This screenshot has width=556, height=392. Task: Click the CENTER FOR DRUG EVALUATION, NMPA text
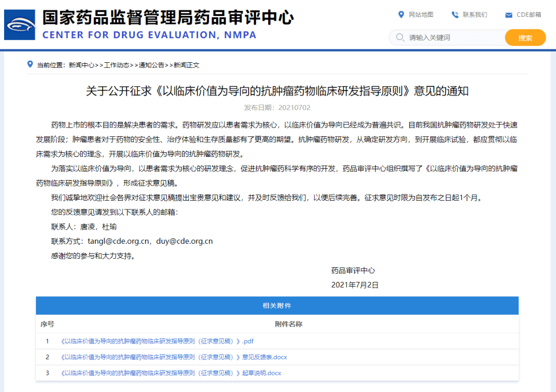click(x=149, y=35)
